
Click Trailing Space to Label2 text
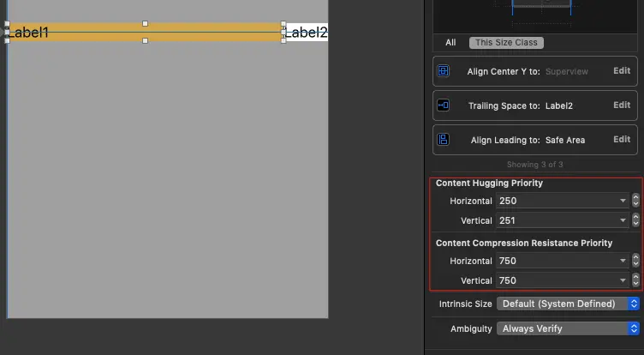pyautogui.click(x=521, y=105)
